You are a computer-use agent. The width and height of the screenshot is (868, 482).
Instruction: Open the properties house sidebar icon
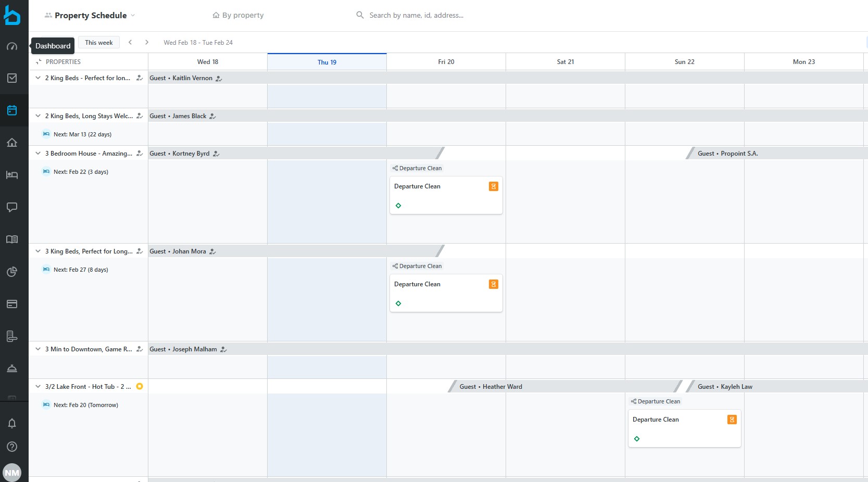[x=12, y=143]
